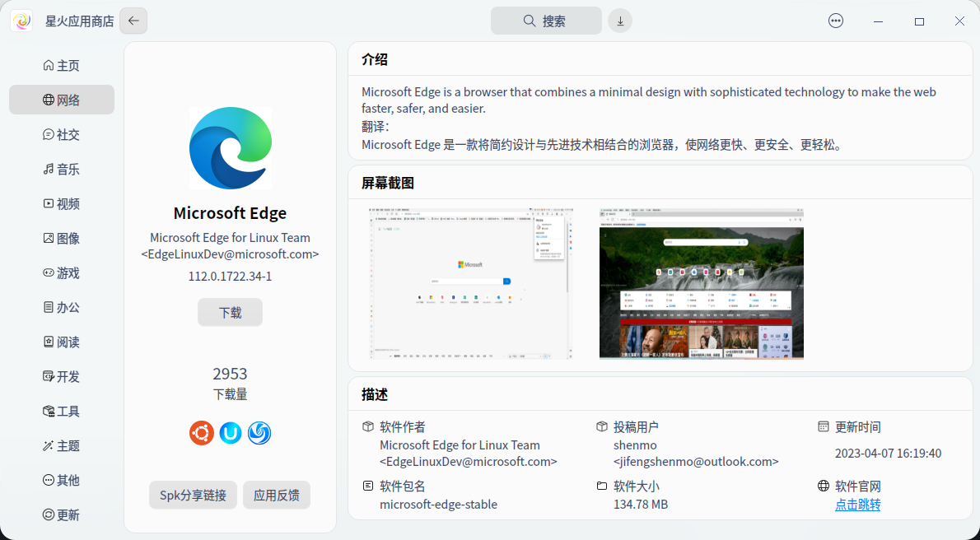This screenshot has height=540, width=980.
Task: Open the 图像 category
Action: click(x=62, y=238)
